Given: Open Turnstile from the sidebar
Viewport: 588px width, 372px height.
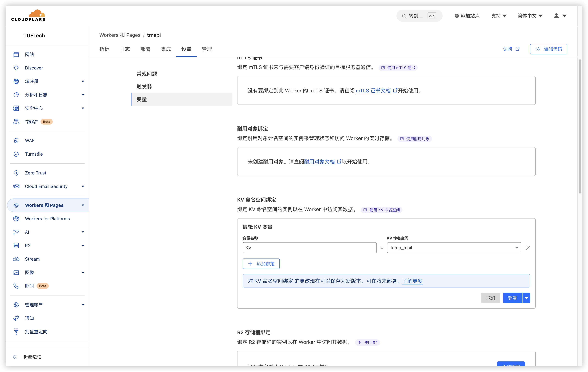Looking at the screenshot, I should (34, 154).
